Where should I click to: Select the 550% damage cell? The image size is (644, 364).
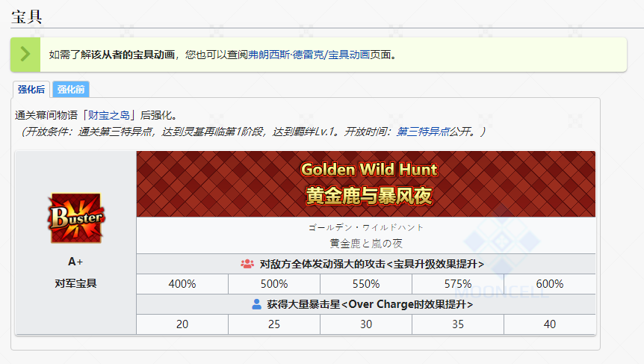click(x=365, y=284)
